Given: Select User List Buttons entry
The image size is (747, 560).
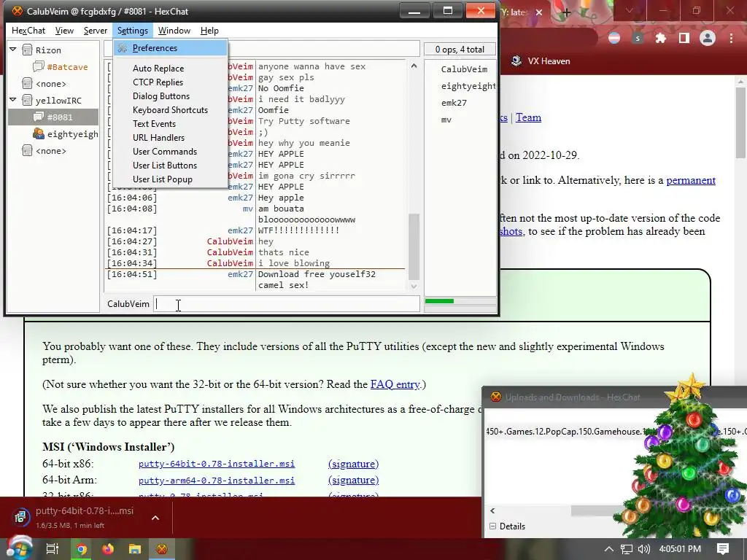Looking at the screenshot, I should click(x=164, y=166).
